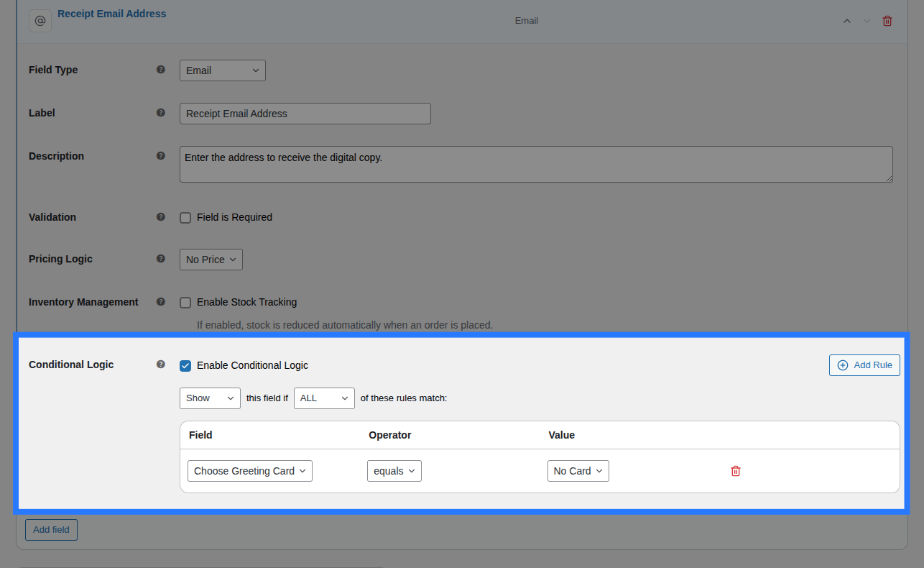
Task: Open help tooltip for Inventory Management
Action: [x=161, y=302]
